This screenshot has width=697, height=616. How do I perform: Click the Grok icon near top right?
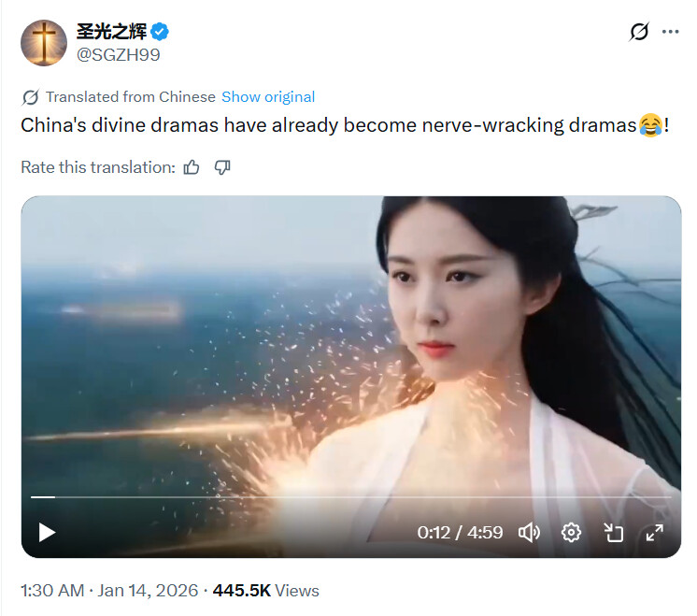[x=639, y=32]
